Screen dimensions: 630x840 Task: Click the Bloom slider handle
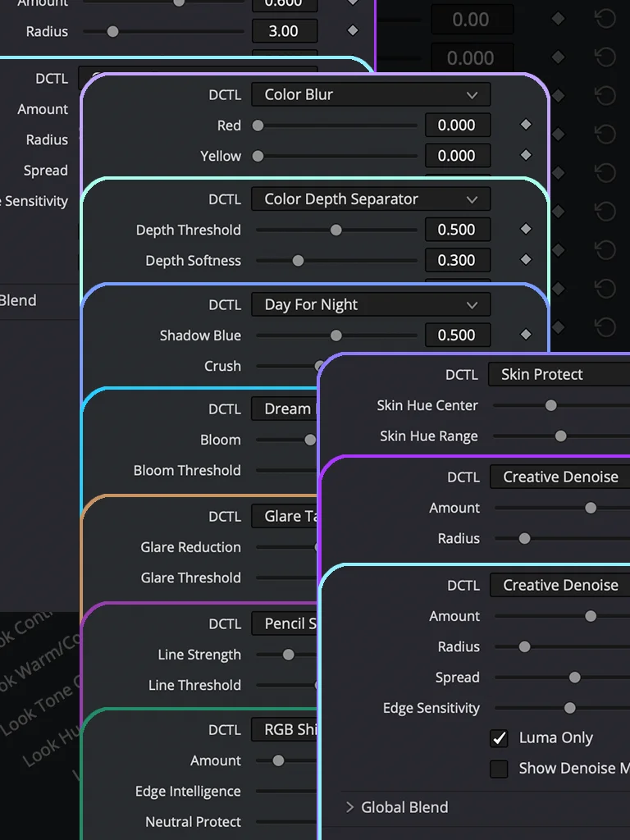click(310, 440)
